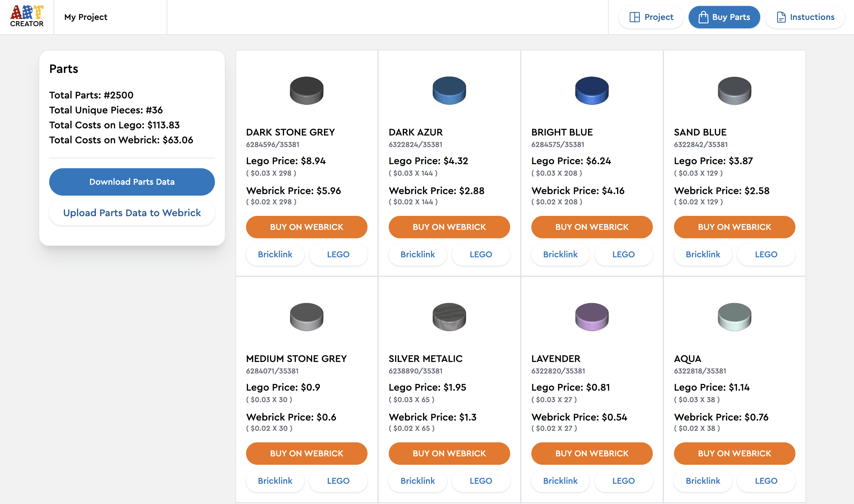Open LEGO link for Lavender
Viewport: 854px width, 504px height.
point(624,481)
